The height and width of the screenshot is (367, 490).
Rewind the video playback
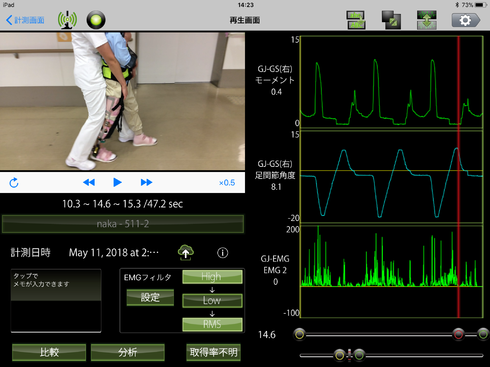pos(89,182)
